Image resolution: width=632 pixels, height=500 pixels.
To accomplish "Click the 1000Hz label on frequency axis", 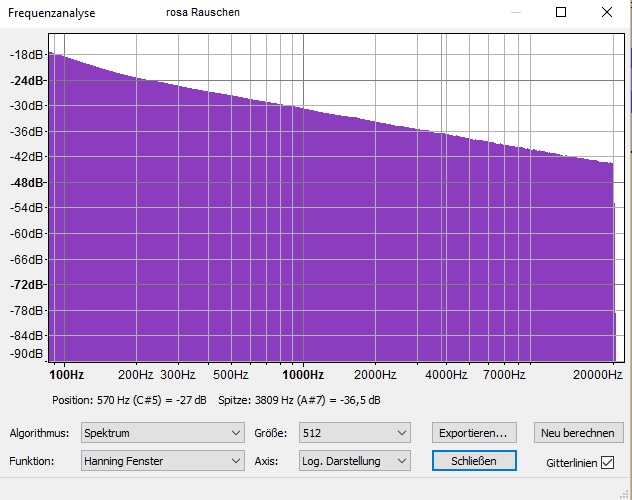I will point(302,375).
